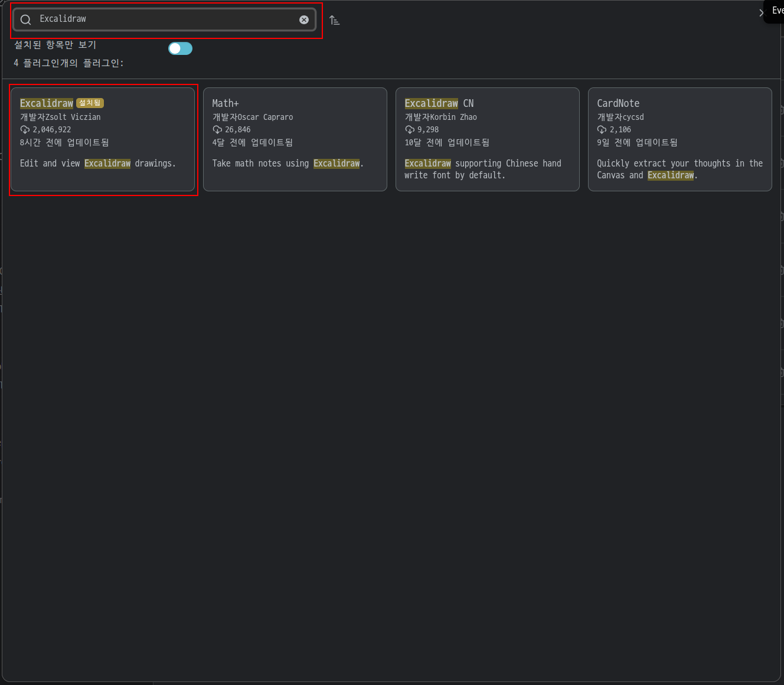
Task: Click the '설치된 항목만 보기' label
Action: click(x=55, y=45)
